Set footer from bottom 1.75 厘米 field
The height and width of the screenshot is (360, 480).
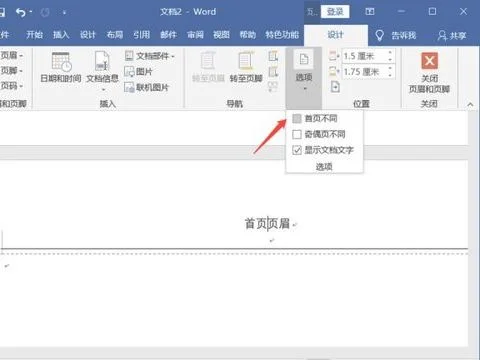364,72
